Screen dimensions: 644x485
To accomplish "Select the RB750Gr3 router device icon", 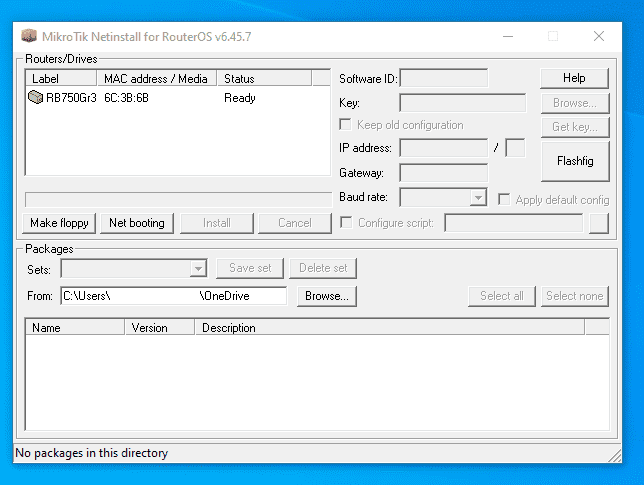I will [35, 98].
